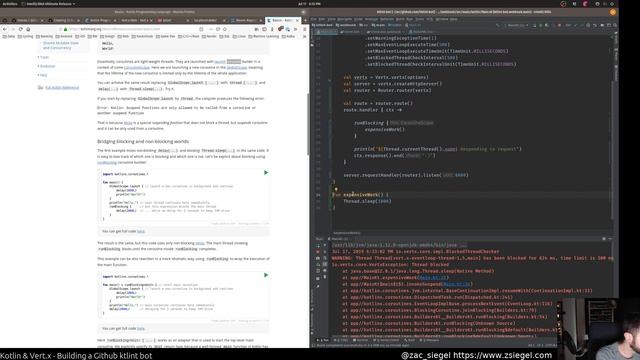Viewport: 640px width, 360px height.
Task: Click the intention lightbulb in editor gutter
Action: click(x=336, y=189)
